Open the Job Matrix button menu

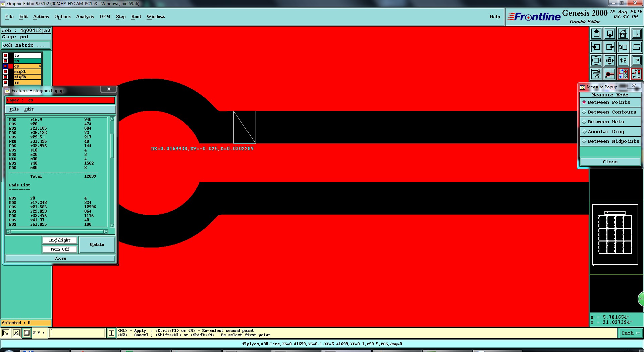coord(26,45)
